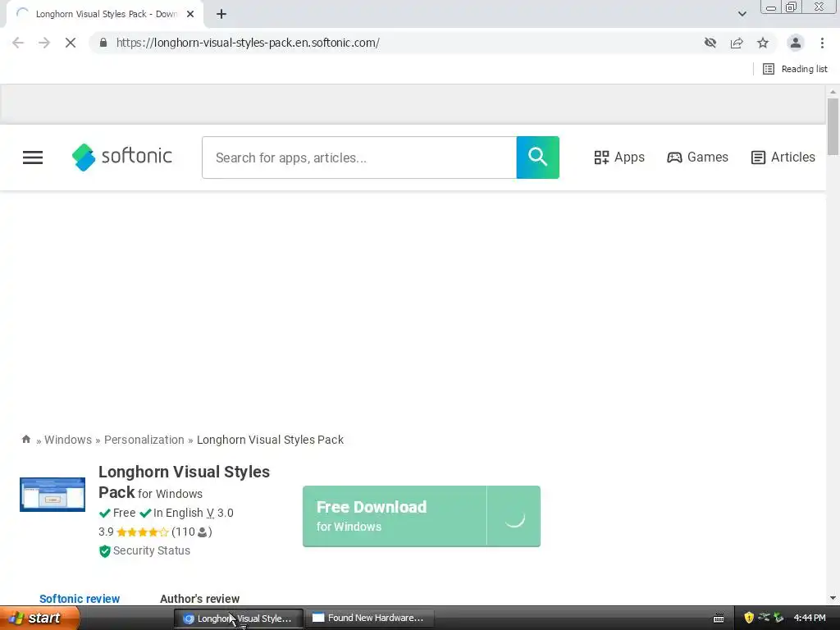Select the Longhorn Visual Styles Pack browser tab
The height and width of the screenshot is (630, 840).
104,15
